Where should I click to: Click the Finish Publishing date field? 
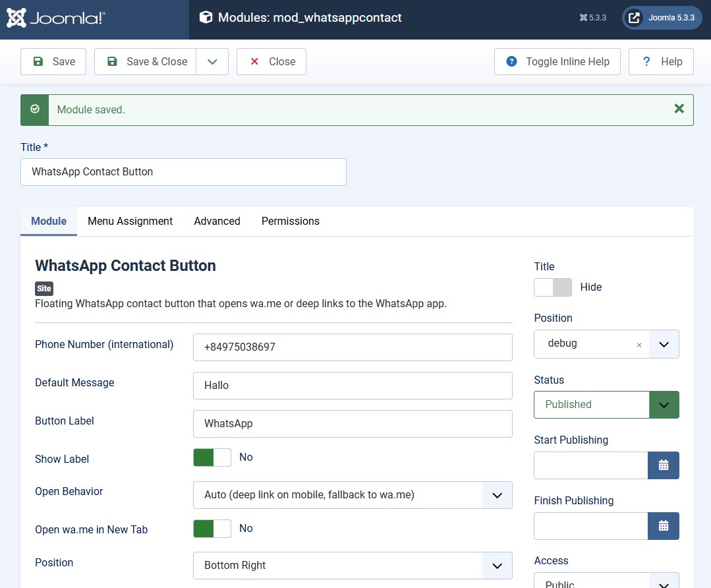point(591,526)
